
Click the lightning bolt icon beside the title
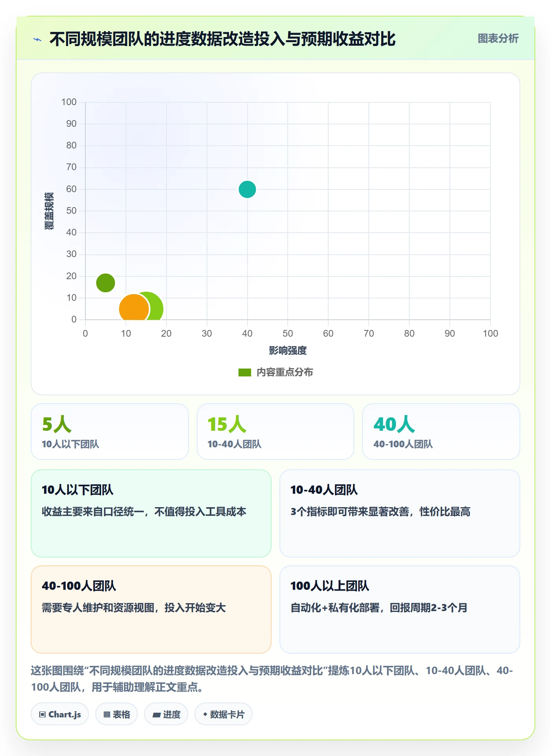[x=37, y=39]
